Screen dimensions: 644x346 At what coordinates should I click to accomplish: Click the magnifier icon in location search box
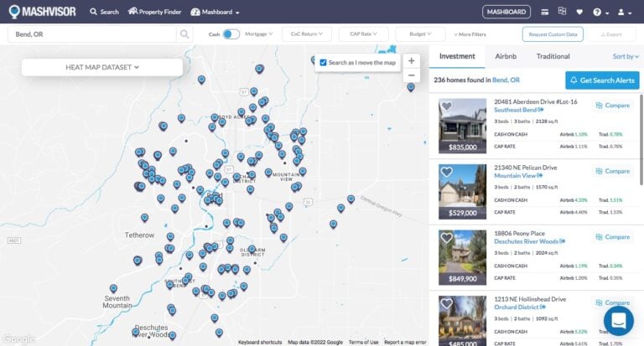pos(184,34)
